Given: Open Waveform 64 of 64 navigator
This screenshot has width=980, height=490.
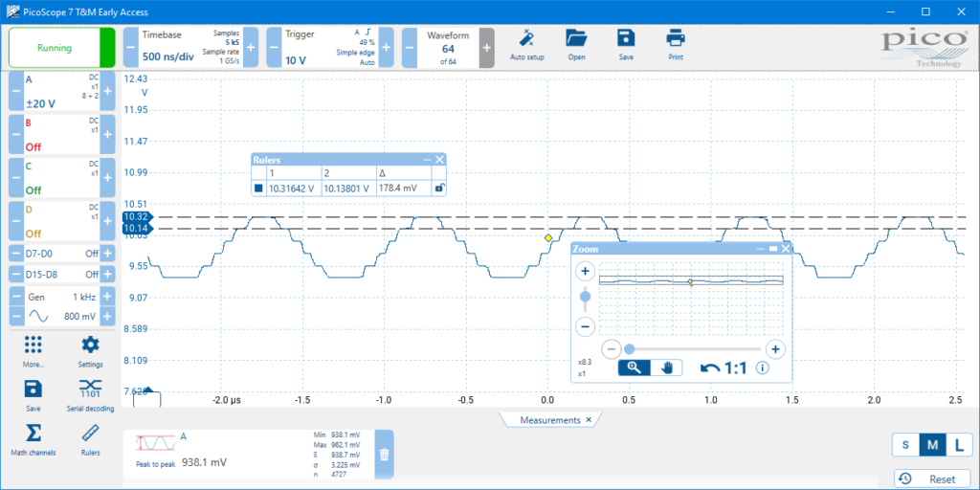Looking at the screenshot, I should pos(448,48).
